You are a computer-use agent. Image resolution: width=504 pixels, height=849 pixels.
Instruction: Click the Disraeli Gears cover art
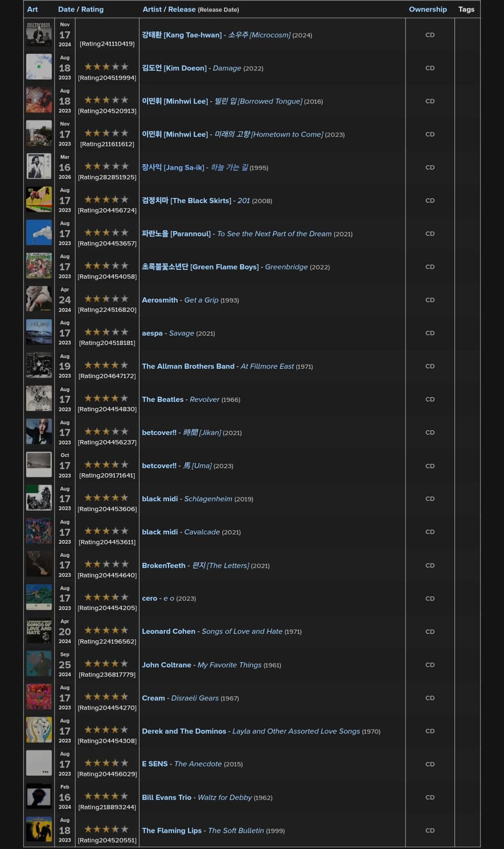(39, 697)
